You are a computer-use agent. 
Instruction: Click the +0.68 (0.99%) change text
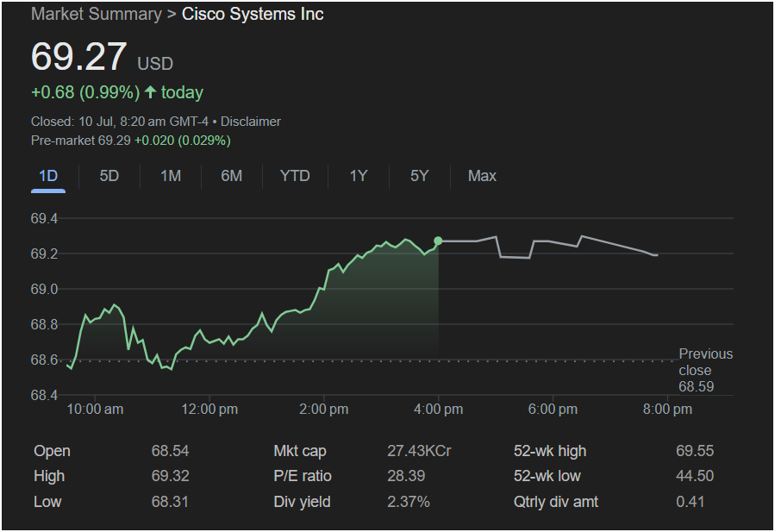[x=85, y=92]
